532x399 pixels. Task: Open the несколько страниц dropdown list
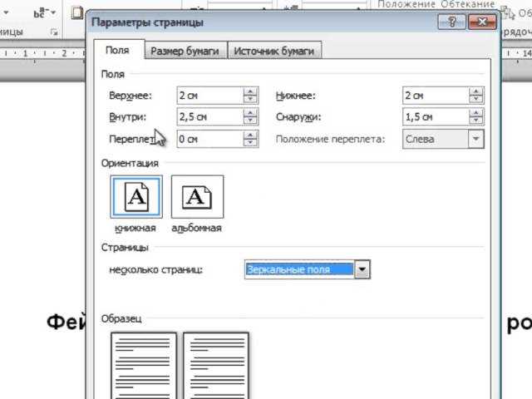(x=362, y=269)
